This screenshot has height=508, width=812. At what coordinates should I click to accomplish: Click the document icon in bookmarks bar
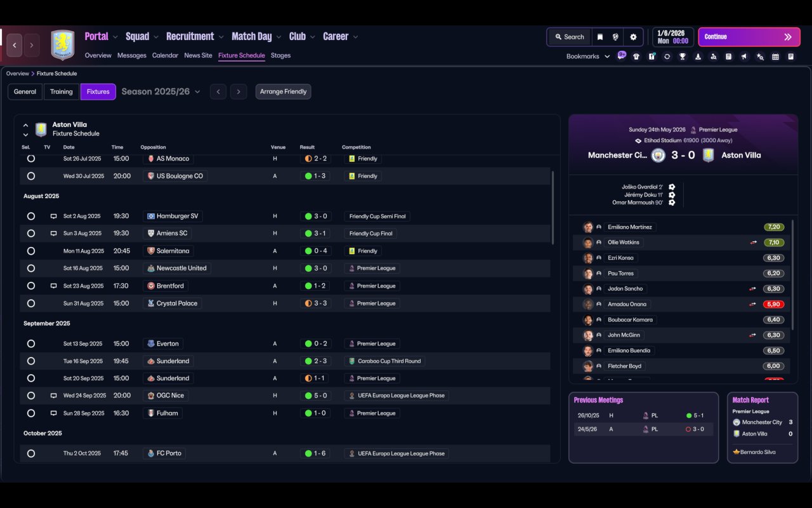(x=729, y=57)
